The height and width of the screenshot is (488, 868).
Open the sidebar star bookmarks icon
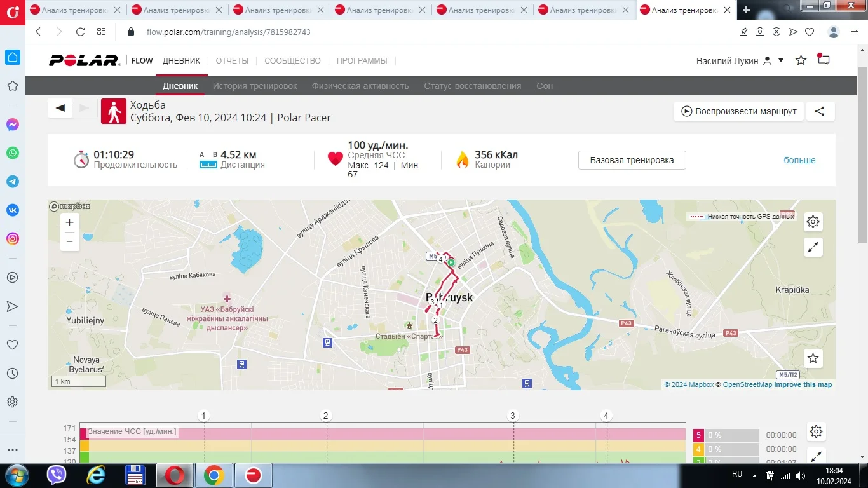[x=13, y=86]
